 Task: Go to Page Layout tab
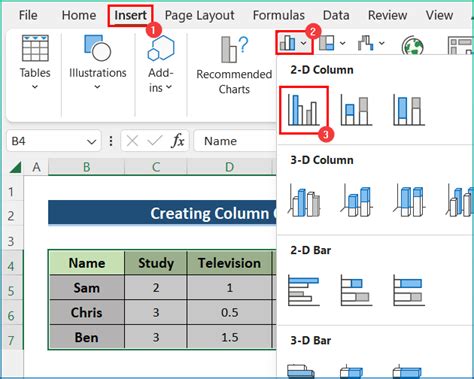click(199, 15)
